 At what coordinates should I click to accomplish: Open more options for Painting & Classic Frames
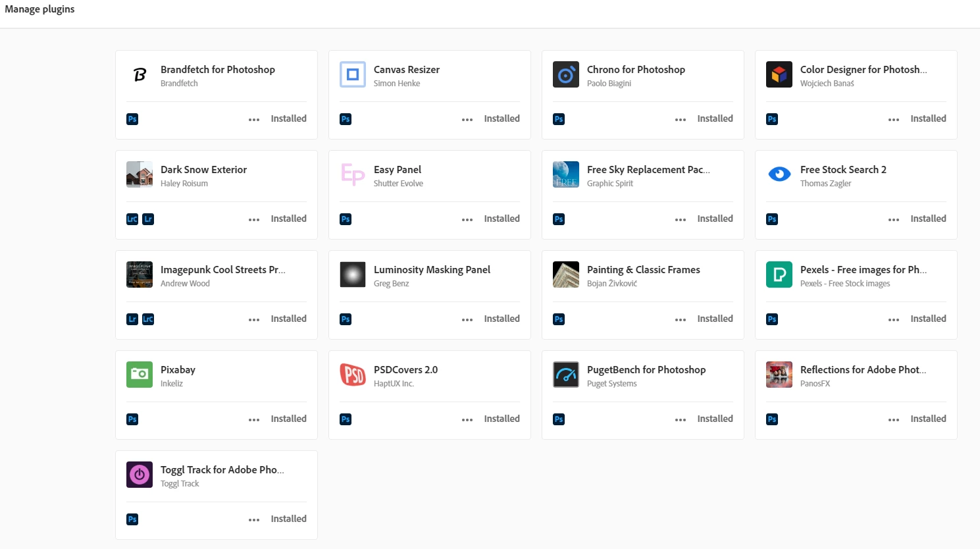tap(681, 320)
